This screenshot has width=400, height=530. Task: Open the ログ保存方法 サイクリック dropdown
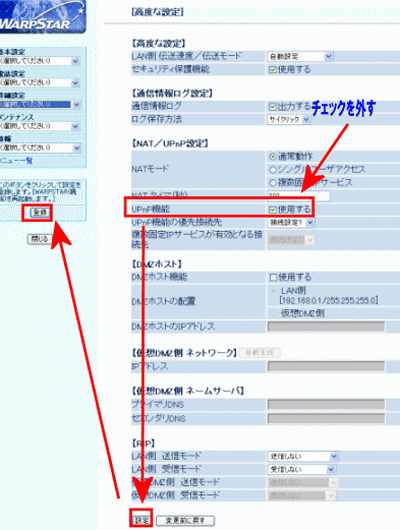[x=289, y=119]
